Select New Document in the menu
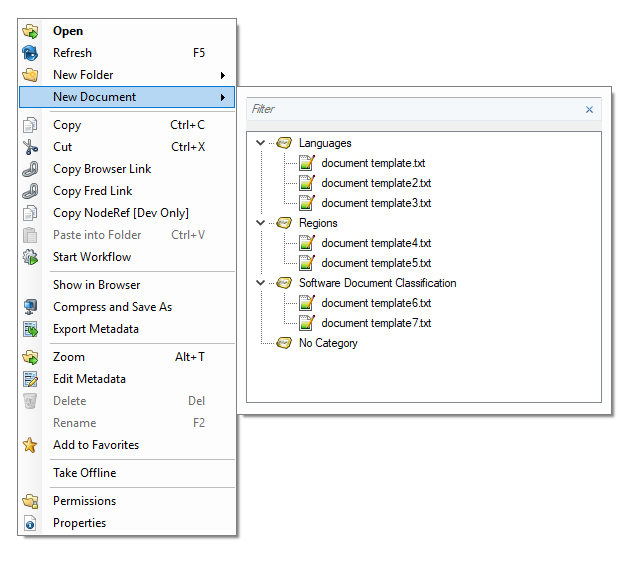 [x=127, y=97]
